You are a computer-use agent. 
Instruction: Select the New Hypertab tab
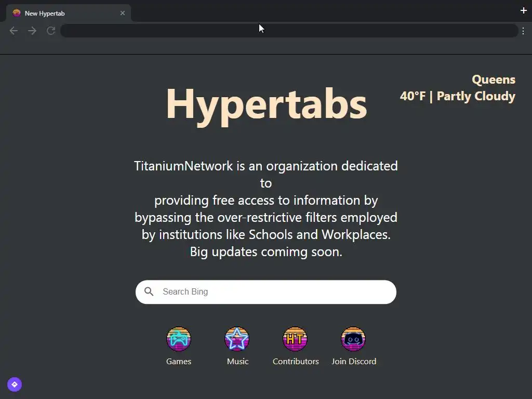(x=68, y=13)
